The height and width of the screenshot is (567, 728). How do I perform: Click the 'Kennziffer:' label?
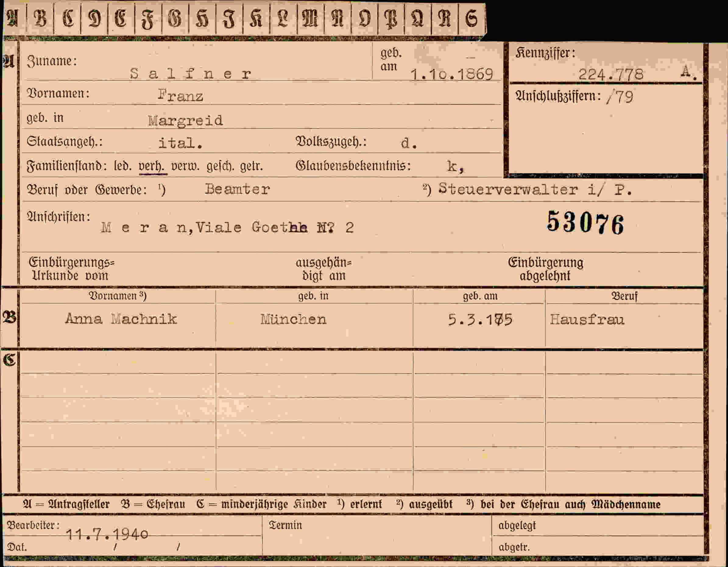pyautogui.click(x=545, y=53)
